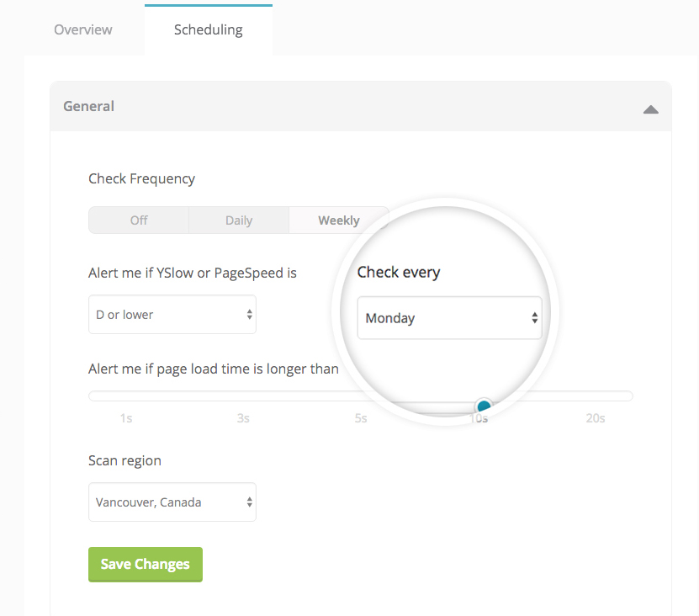Image resolution: width=699 pixels, height=616 pixels.
Task: Click the arrows icon on Vancouver, Canada select
Action: (x=249, y=502)
